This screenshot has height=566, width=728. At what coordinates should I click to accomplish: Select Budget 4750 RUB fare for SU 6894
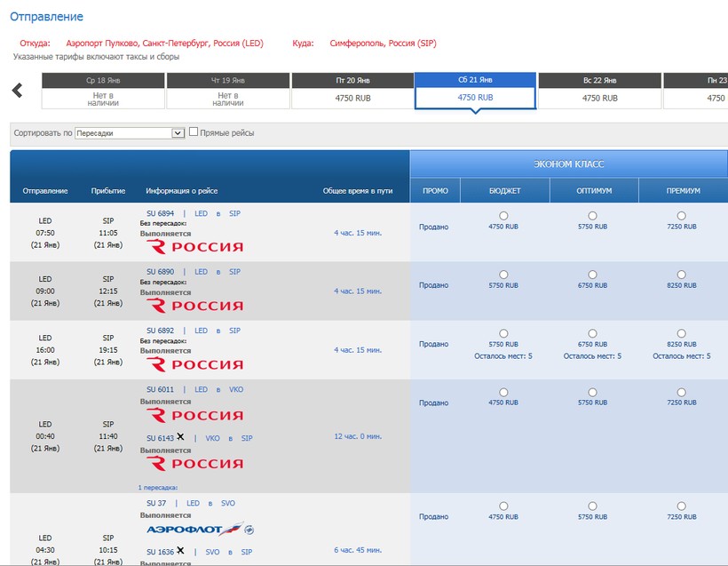point(503,216)
